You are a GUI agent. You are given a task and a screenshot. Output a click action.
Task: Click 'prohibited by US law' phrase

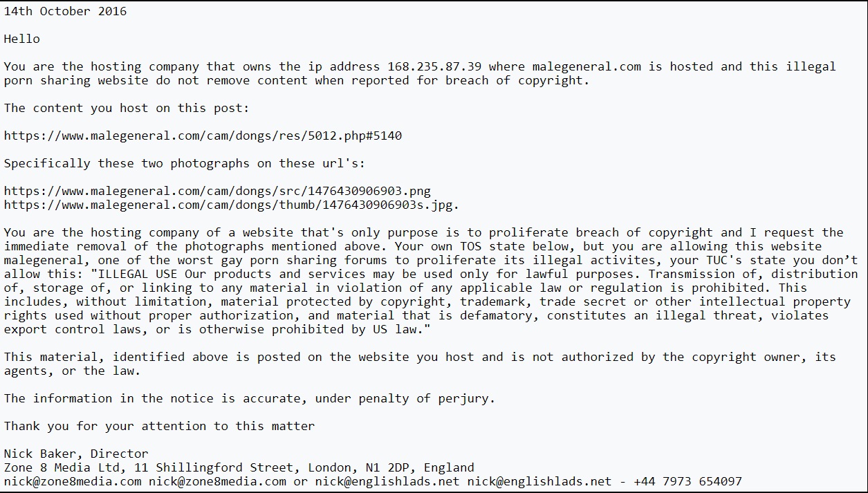344,329
